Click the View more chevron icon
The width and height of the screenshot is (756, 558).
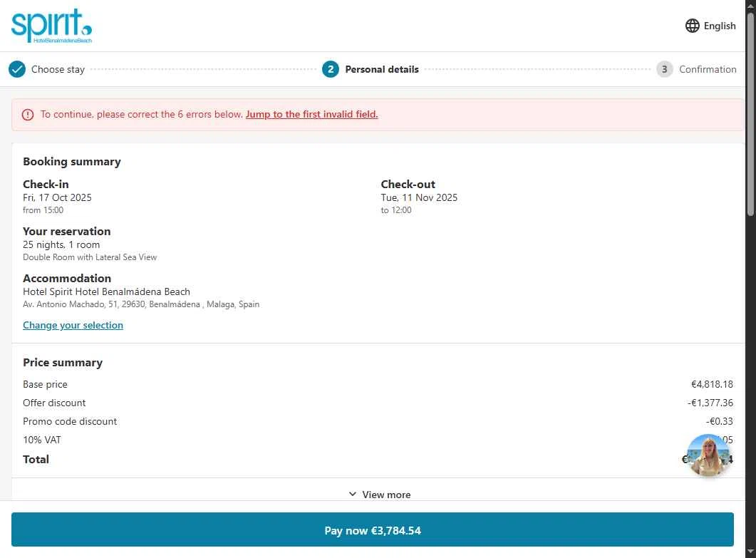353,495
